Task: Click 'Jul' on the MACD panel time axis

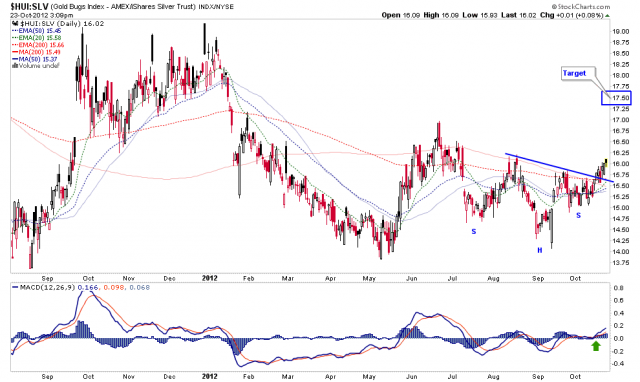Action: 452,377
